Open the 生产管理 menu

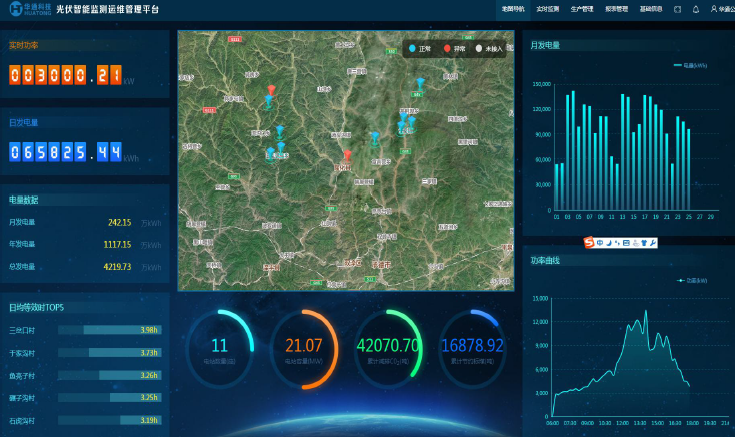pos(582,8)
